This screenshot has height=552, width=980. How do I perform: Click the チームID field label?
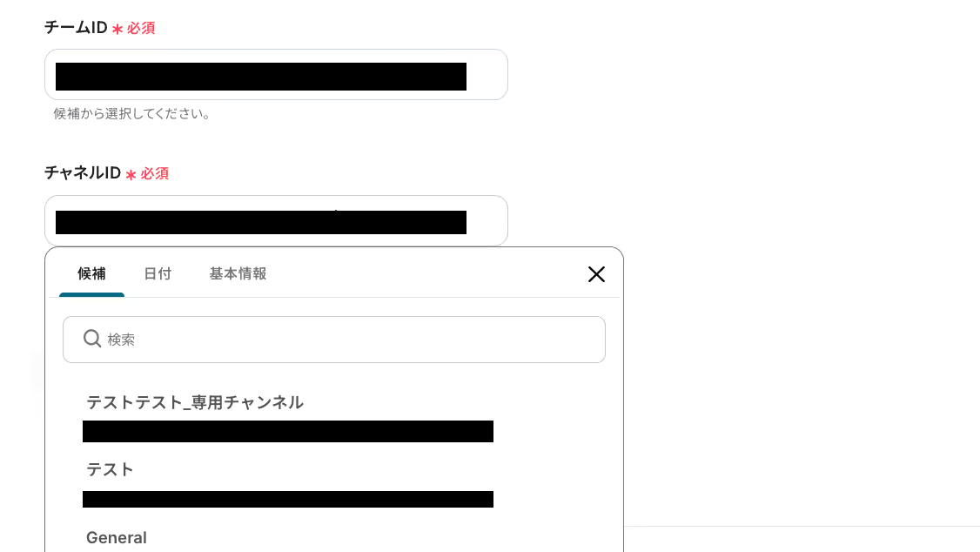76,28
